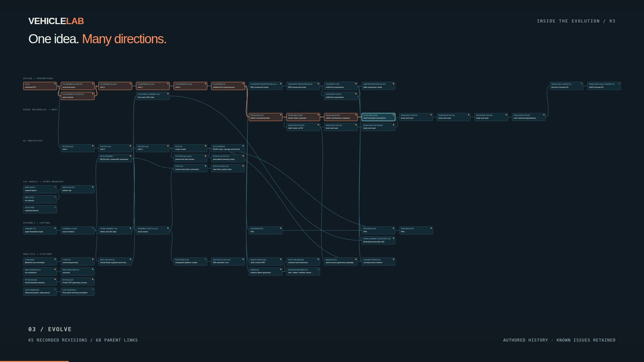Click the HOME-ASSEMBLY-A01 slides and 3D clips node
Viewport: 644px width, 362px height.
coord(115,231)
